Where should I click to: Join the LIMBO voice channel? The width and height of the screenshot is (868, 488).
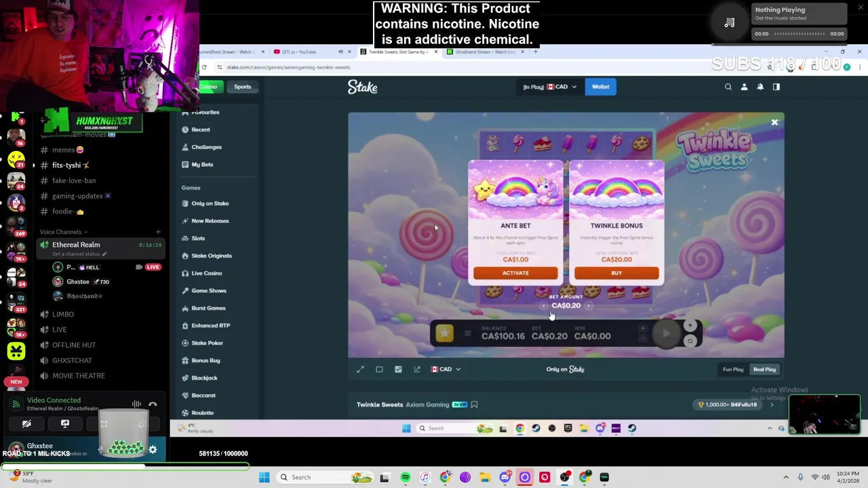63,314
